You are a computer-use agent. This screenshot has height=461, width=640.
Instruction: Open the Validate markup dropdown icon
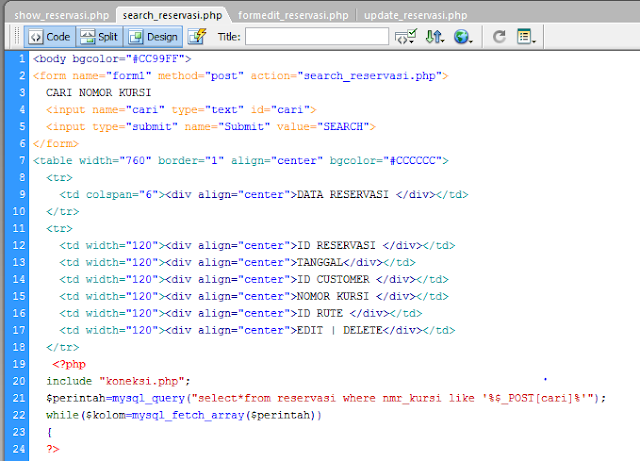[x=405, y=36]
